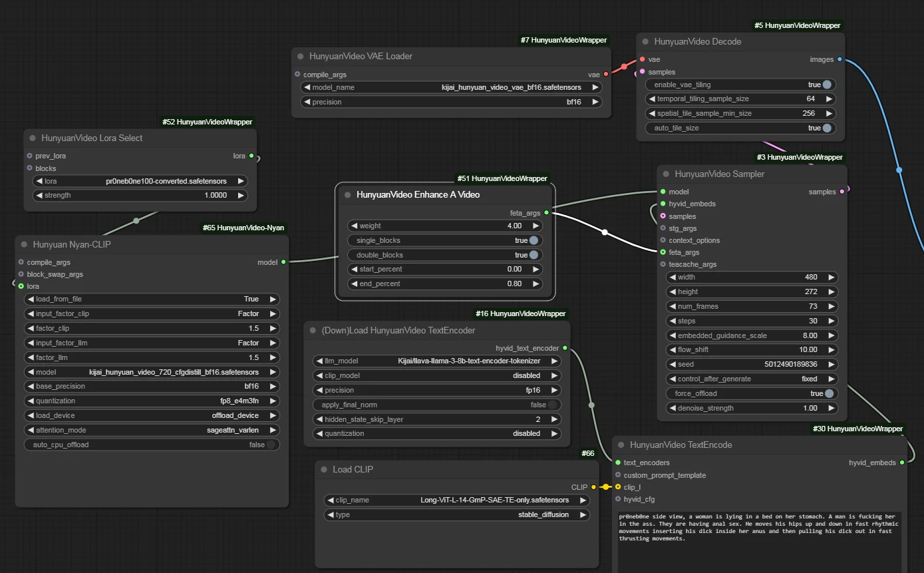Click the #51 HunyuanVideoWrapper badge label
924x573 pixels.
pos(502,178)
